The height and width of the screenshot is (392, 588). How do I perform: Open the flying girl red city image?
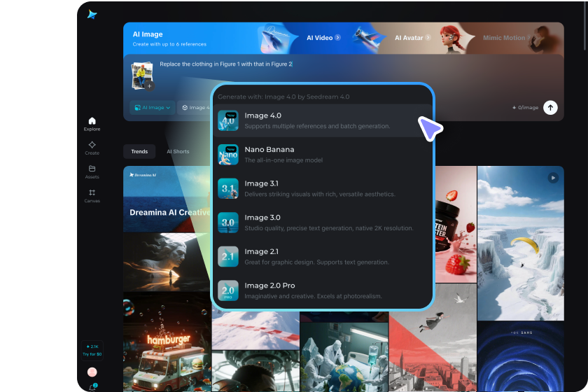click(x=433, y=337)
